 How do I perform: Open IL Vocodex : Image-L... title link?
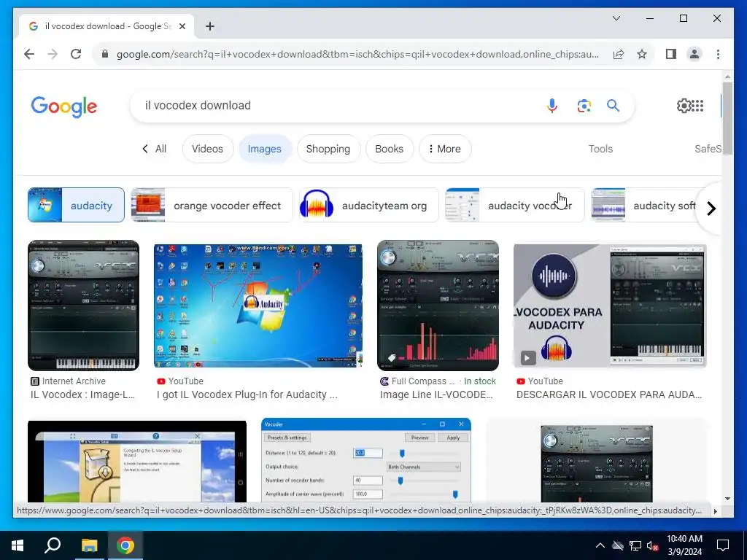tap(83, 394)
